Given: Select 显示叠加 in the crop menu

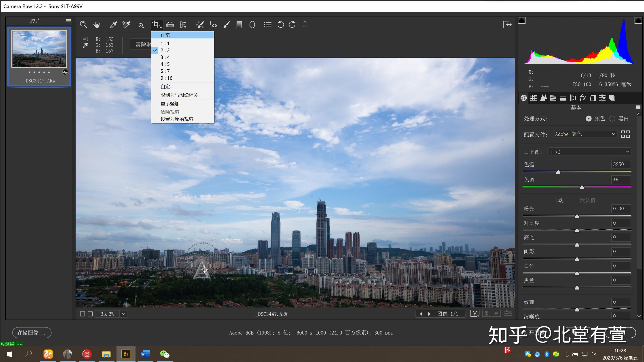Looking at the screenshot, I should (169, 103).
